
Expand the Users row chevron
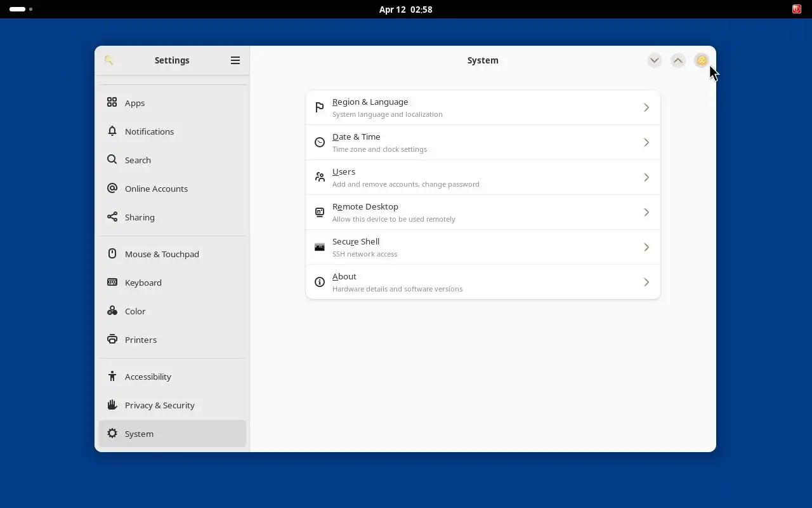(646, 177)
